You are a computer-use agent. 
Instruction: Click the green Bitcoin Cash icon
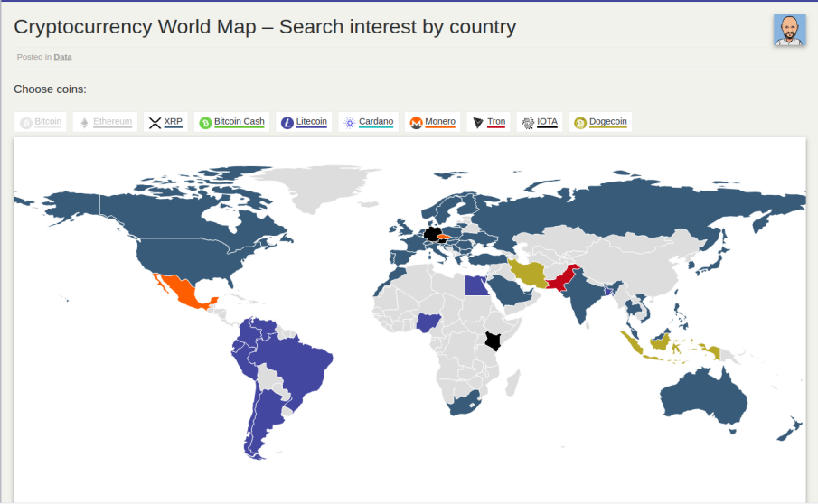(205, 123)
